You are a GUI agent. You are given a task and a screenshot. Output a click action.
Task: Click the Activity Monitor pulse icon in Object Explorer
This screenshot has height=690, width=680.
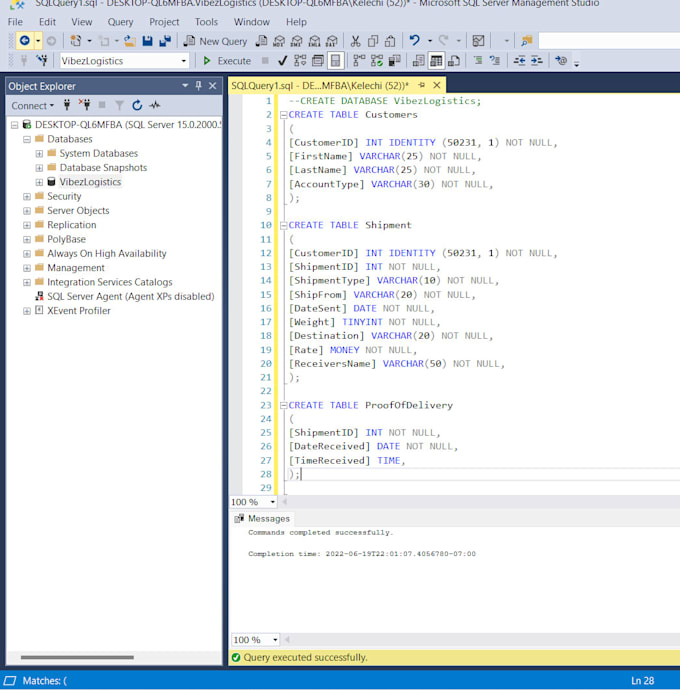(155, 105)
